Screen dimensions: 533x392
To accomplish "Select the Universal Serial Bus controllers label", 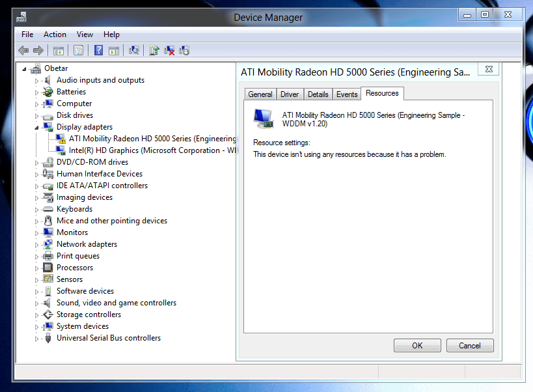I will 109,338.
